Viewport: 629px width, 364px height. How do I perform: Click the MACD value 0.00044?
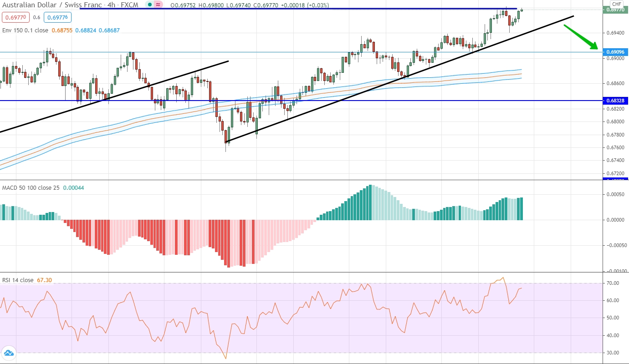pos(73,187)
